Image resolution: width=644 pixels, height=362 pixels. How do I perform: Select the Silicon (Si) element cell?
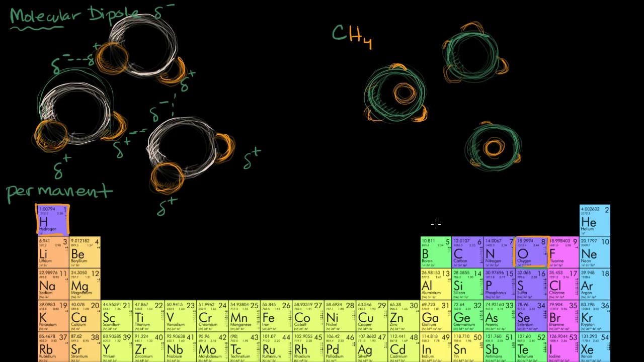(x=467, y=284)
